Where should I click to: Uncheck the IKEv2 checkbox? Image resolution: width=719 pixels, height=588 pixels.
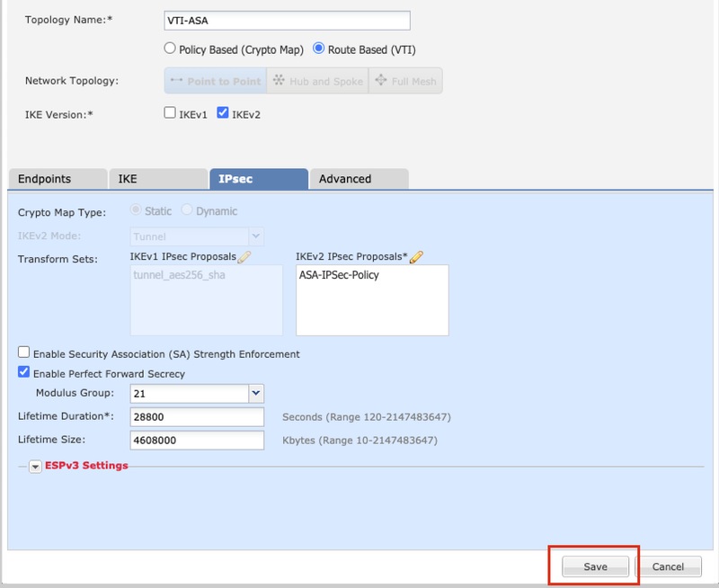[223, 112]
